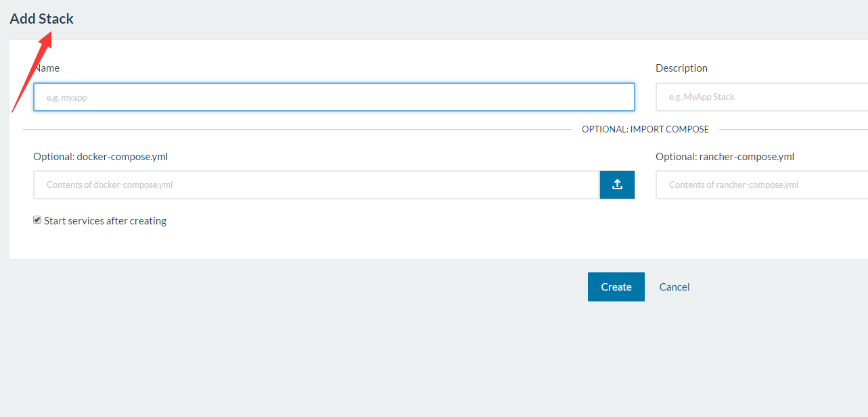Click the Add Stack page heading

[41, 19]
